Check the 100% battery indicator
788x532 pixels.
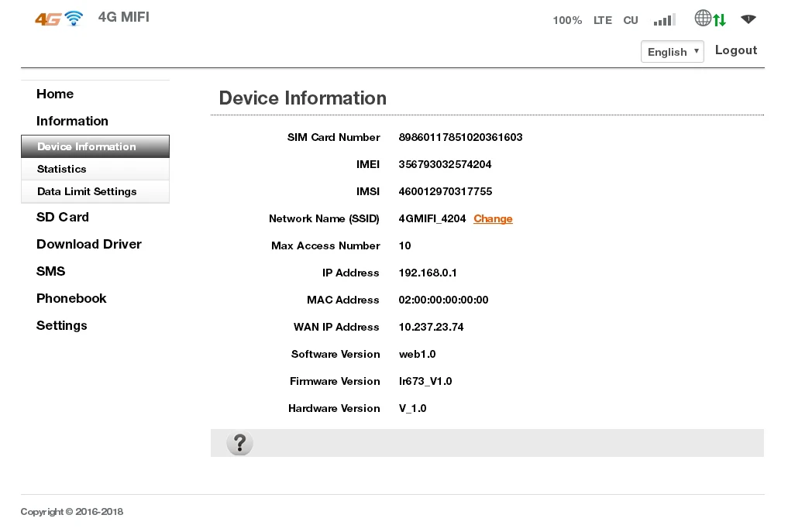(x=567, y=20)
